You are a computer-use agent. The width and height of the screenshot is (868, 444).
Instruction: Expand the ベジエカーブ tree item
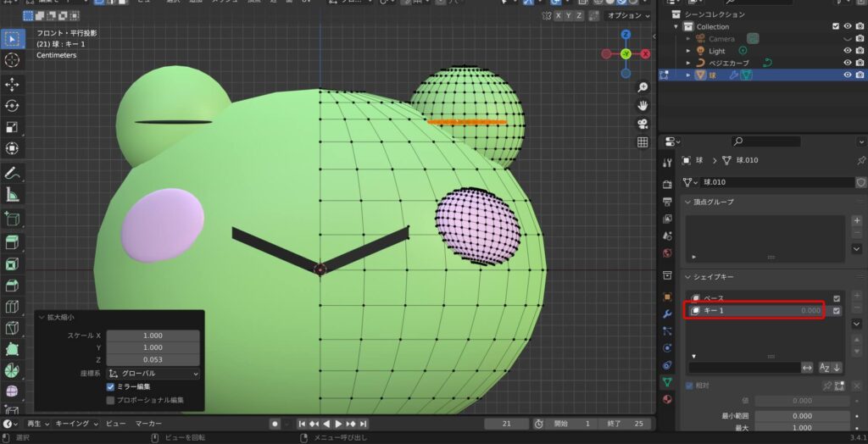click(688, 63)
